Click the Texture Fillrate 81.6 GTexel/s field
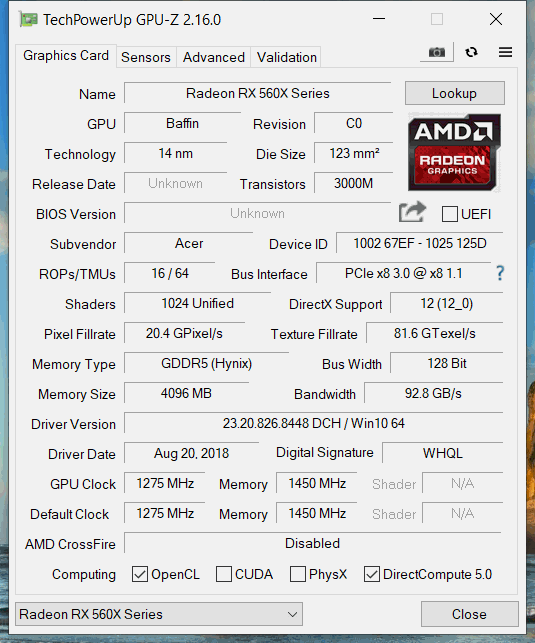Screen dimensions: 535x643 coord(435,333)
